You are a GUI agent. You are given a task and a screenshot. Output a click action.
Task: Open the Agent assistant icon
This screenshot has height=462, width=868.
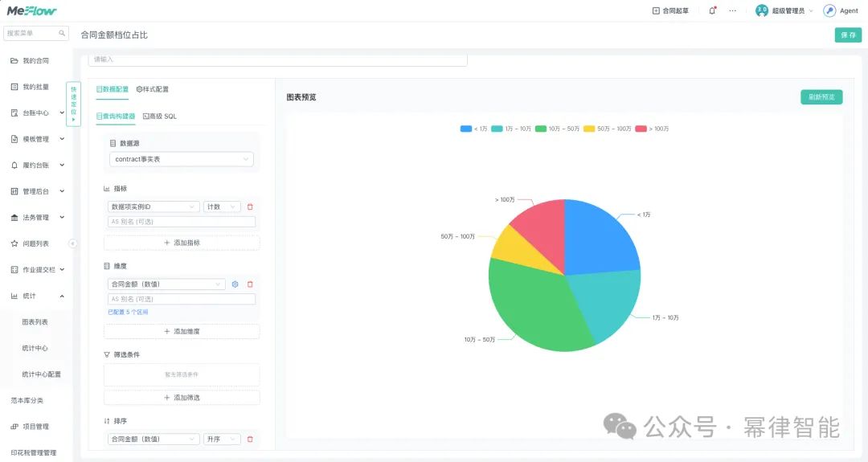[829, 10]
